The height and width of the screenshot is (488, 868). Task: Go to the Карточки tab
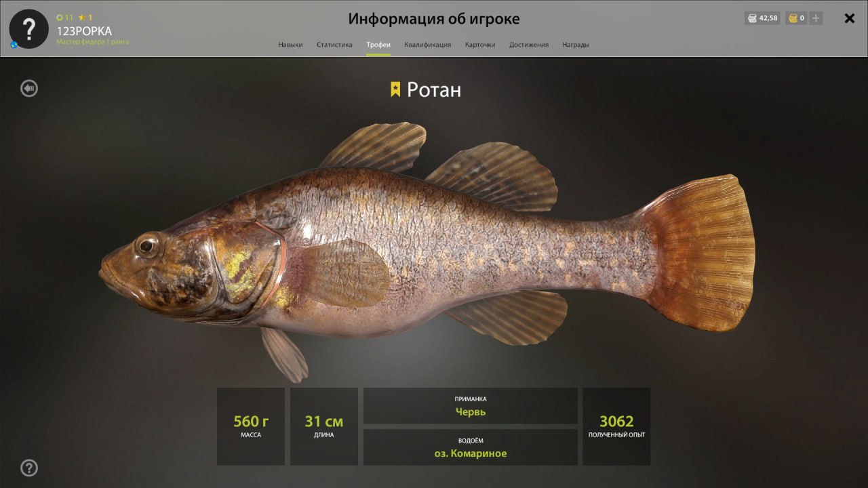click(480, 45)
